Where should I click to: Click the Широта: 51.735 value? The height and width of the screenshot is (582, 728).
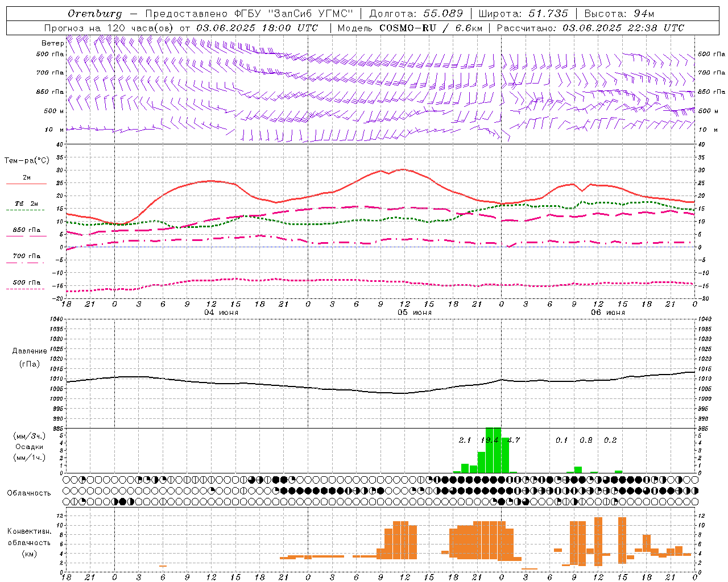pos(523,14)
